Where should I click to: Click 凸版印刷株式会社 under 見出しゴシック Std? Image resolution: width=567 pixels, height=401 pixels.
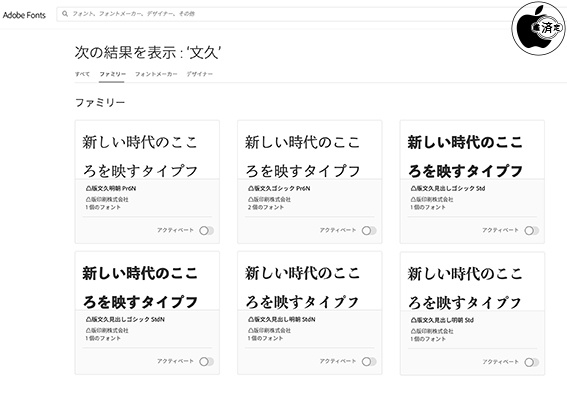coord(432,199)
